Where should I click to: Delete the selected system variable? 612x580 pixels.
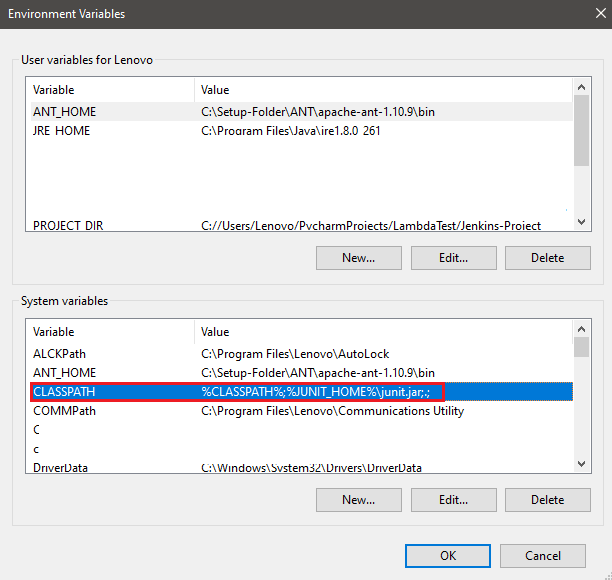[547, 499]
